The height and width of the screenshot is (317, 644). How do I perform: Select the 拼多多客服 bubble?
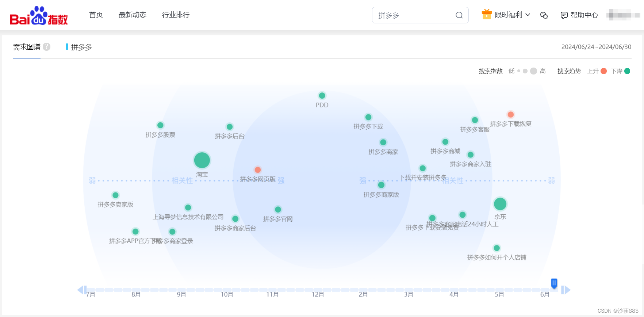[475, 120]
